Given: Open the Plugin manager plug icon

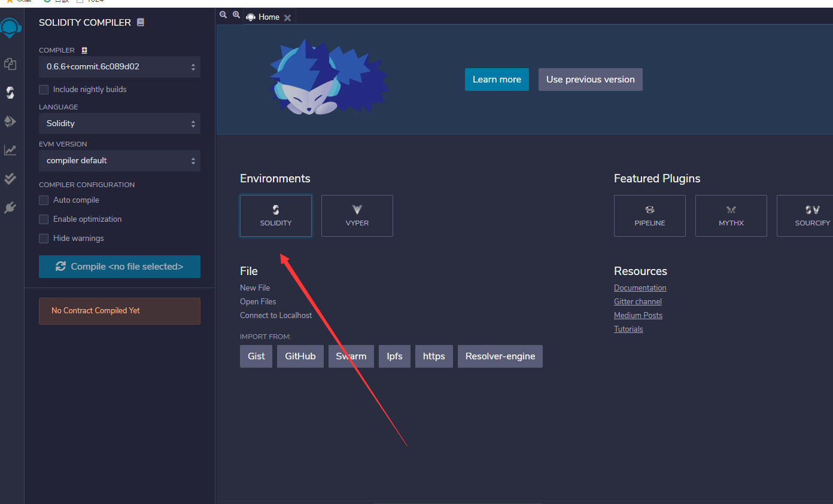Looking at the screenshot, I should (10, 207).
